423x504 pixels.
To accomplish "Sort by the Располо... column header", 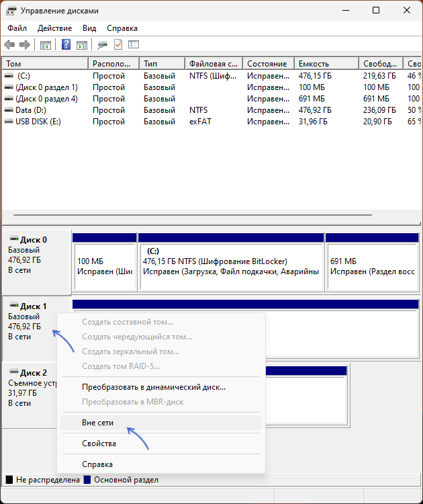I will [x=114, y=64].
